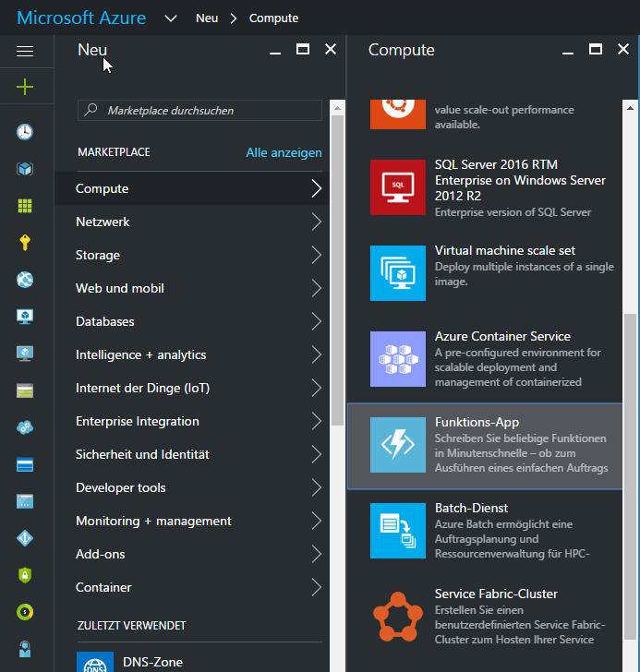Minimize the Compute blade

(568, 53)
